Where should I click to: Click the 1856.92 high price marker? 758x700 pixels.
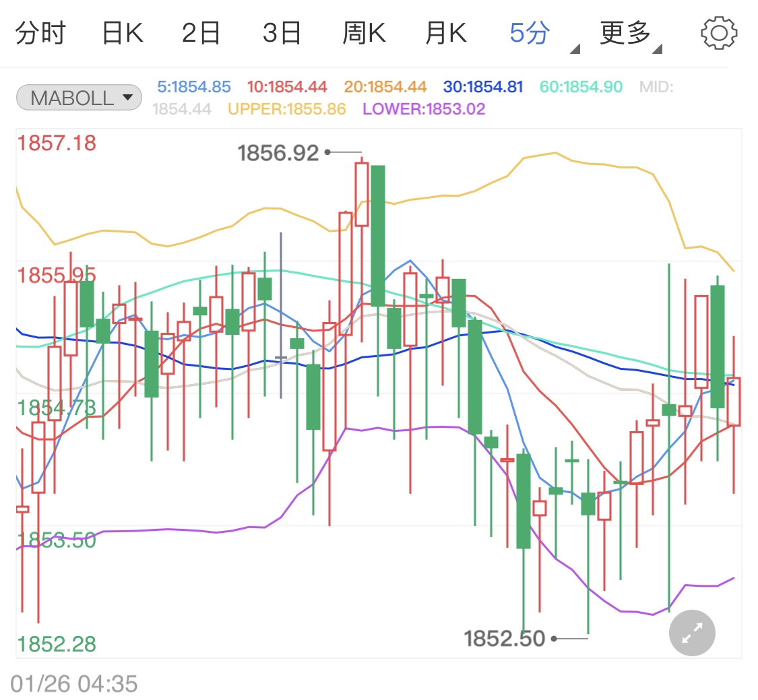coord(278,152)
